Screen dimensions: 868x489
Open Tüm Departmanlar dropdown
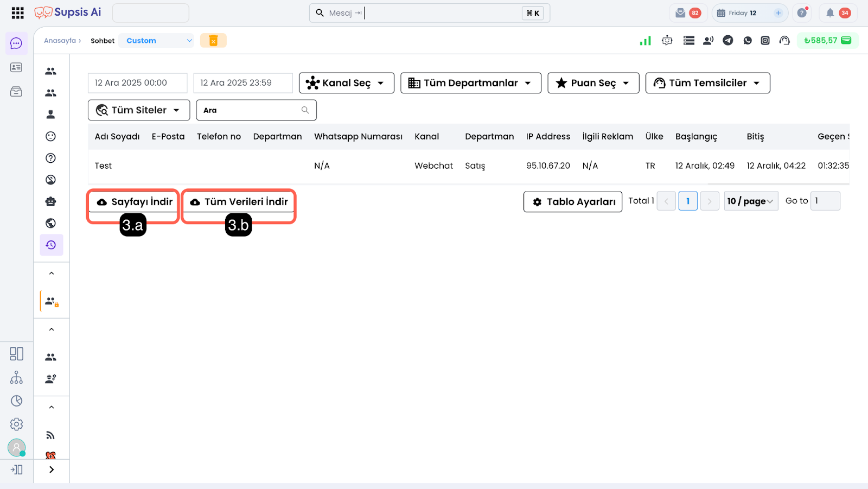click(470, 83)
